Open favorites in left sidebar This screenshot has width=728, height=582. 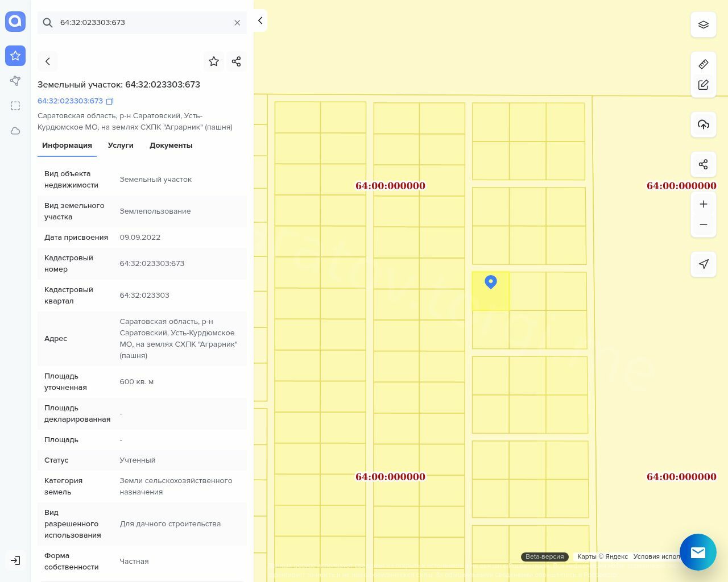[x=15, y=56]
